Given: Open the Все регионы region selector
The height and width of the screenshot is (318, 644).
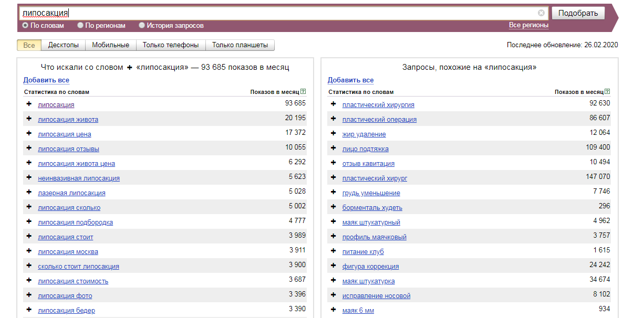Looking at the screenshot, I should 528,25.
